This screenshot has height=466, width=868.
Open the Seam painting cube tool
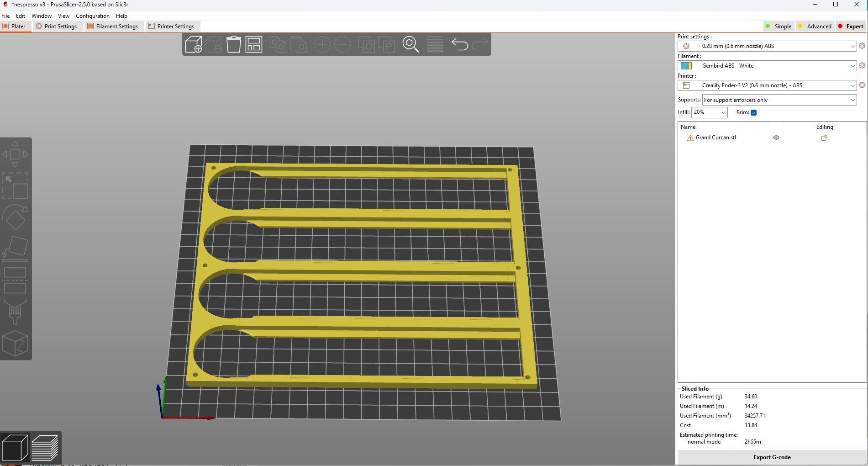[x=15, y=343]
